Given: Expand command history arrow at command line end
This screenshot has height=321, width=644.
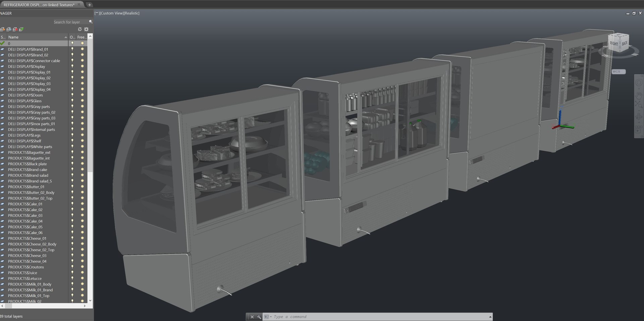Looking at the screenshot, I should pos(490,317).
